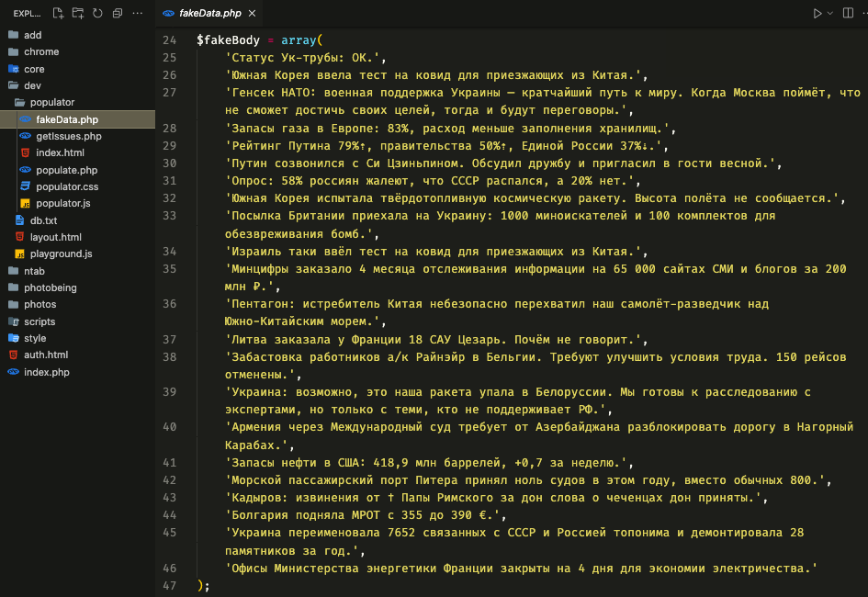
Task: Open index.php at the project root
Action: (77, 372)
